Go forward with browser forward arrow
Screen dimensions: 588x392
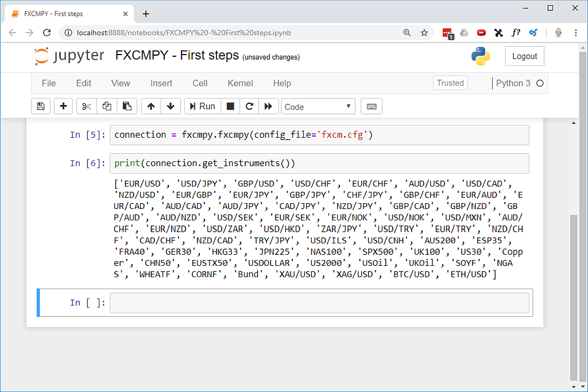pyautogui.click(x=30, y=33)
